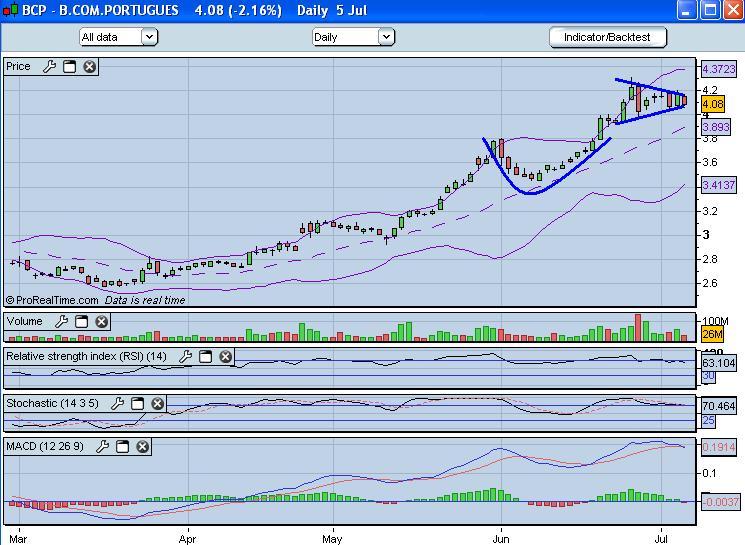Open Price panel settings wrench
This screenshot has height=545, width=745.
(49, 67)
